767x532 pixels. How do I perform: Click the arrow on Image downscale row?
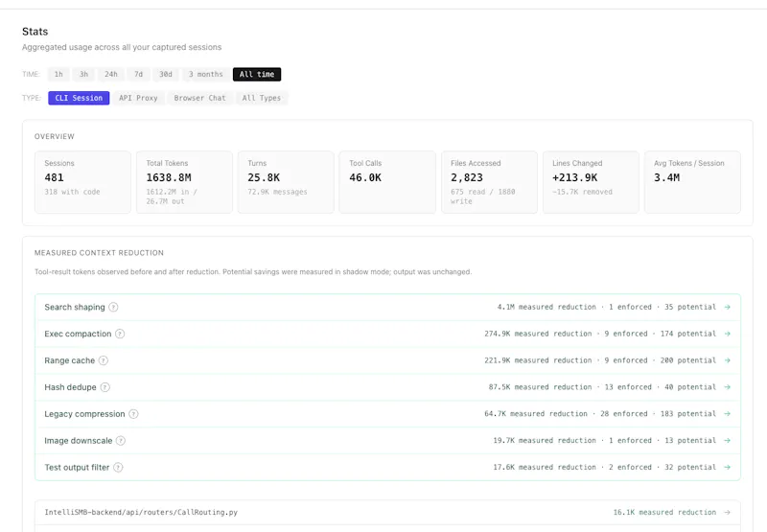pos(728,441)
